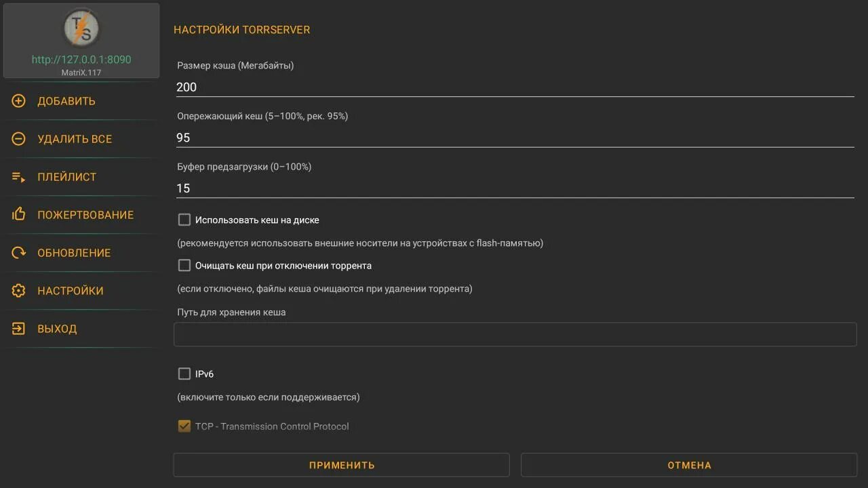Click the playlist icon in sidebar
This screenshot has height=488, width=868.
click(x=18, y=177)
